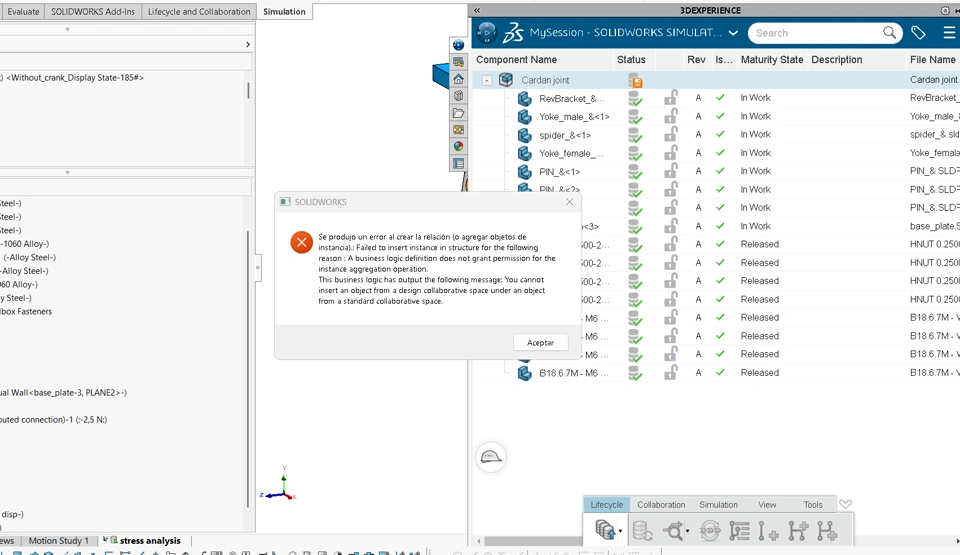
Task: Click the Description column header
Action: (x=836, y=59)
